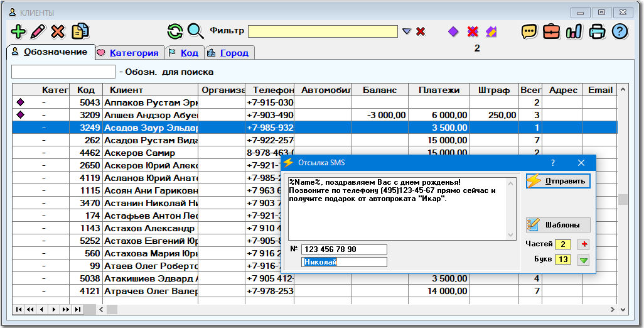Select client Атрачев Олег row

[x=314, y=291]
